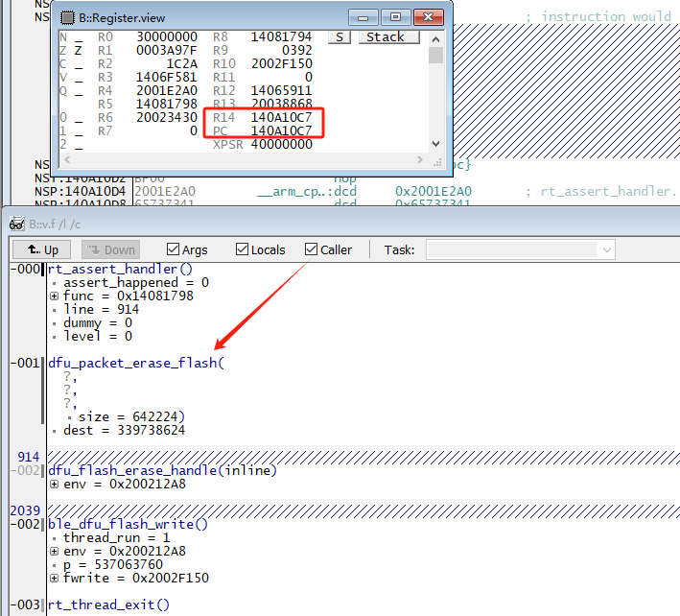Click the R3 value 1406F581
This screenshot has width=680, height=616.
[x=167, y=77]
